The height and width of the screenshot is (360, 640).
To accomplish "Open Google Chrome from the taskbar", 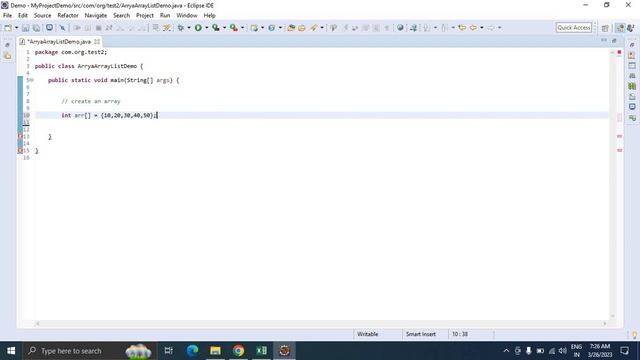I will 238,351.
